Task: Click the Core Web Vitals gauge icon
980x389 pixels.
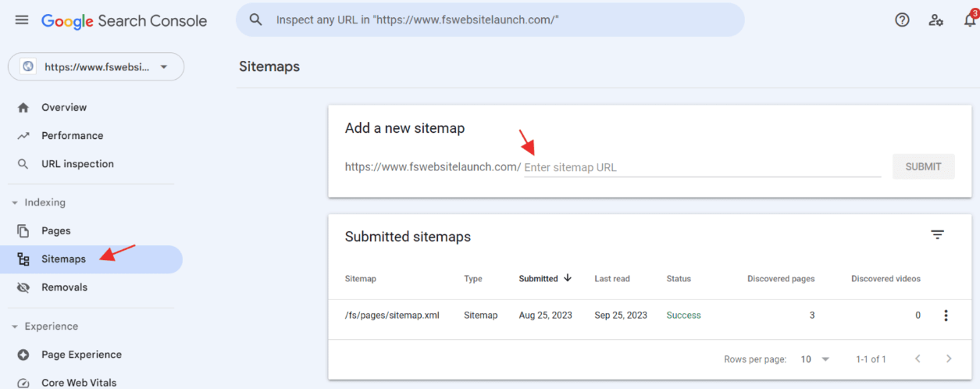Action: click(x=23, y=383)
